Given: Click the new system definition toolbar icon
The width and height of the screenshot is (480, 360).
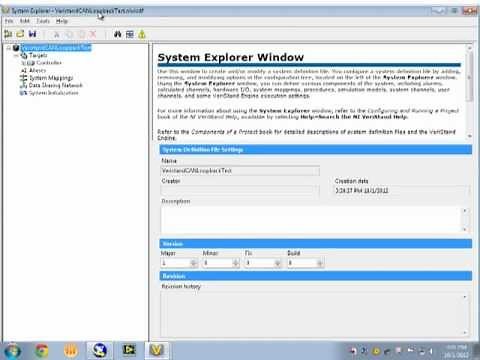Looking at the screenshot, I should [8, 34].
